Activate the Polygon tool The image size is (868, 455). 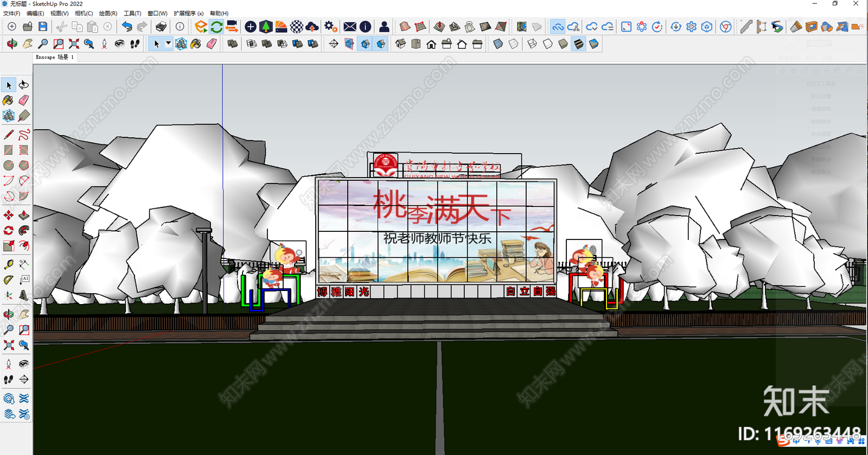pyautogui.click(x=24, y=165)
